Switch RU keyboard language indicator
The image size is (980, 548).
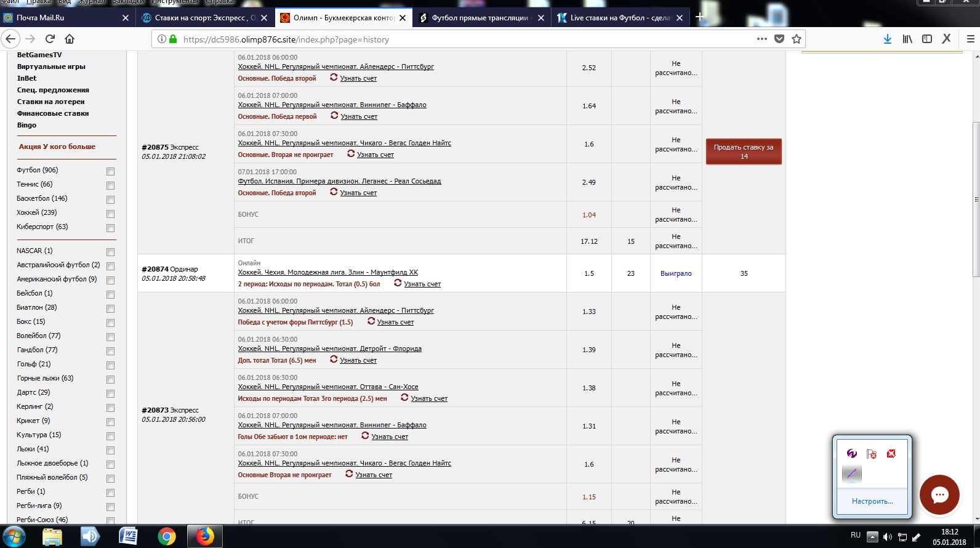pyautogui.click(x=856, y=535)
